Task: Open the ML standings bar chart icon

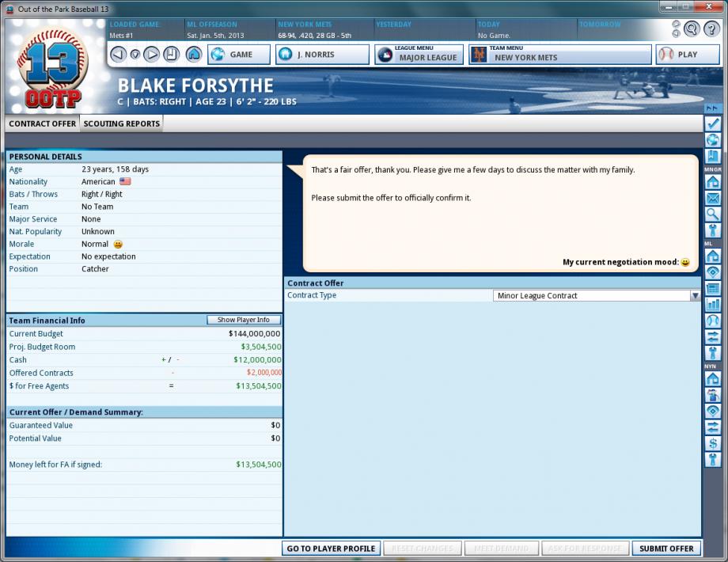Action: pyautogui.click(x=713, y=304)
